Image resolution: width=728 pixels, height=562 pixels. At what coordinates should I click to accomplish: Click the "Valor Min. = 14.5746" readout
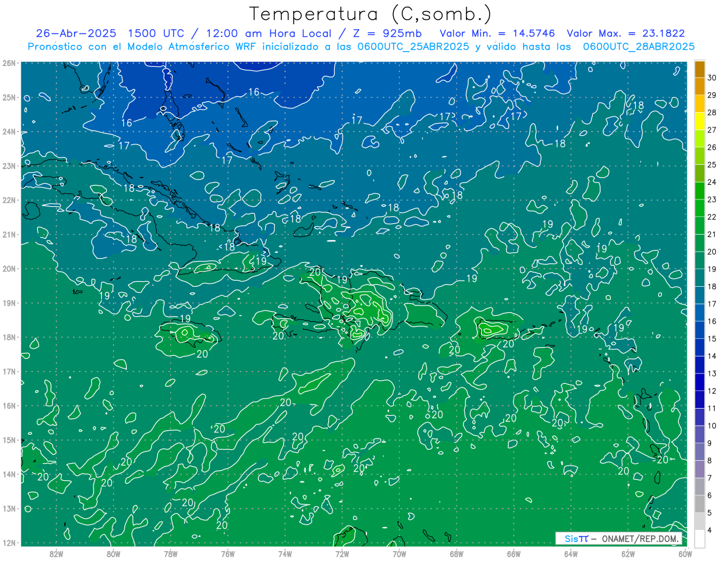point(497,33)
